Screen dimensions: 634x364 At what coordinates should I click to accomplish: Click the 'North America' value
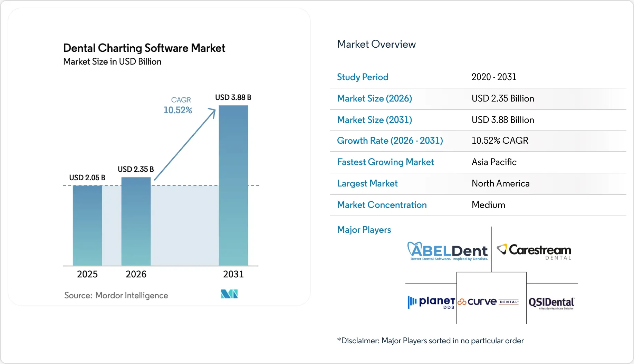(501, 183)
